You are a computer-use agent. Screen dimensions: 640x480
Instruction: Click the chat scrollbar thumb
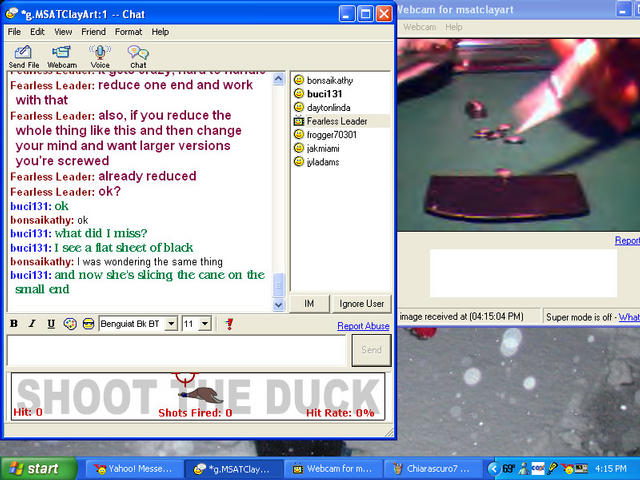pyautogui.click(x=278, y=285)
